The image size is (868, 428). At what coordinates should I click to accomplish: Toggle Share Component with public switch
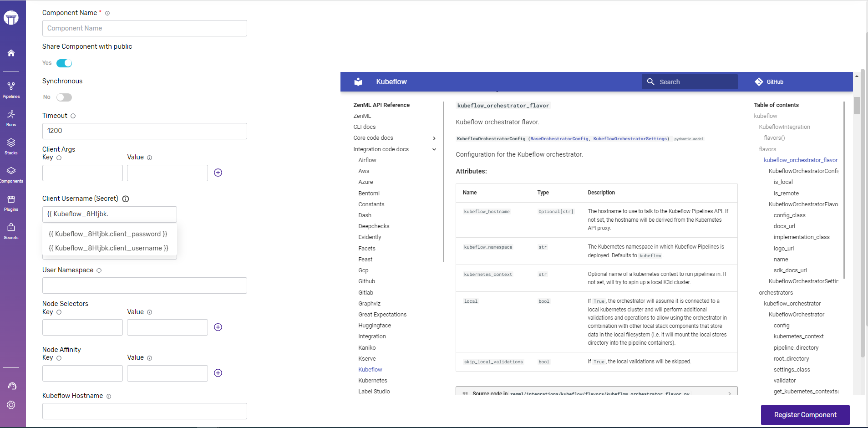coord(64,63)
